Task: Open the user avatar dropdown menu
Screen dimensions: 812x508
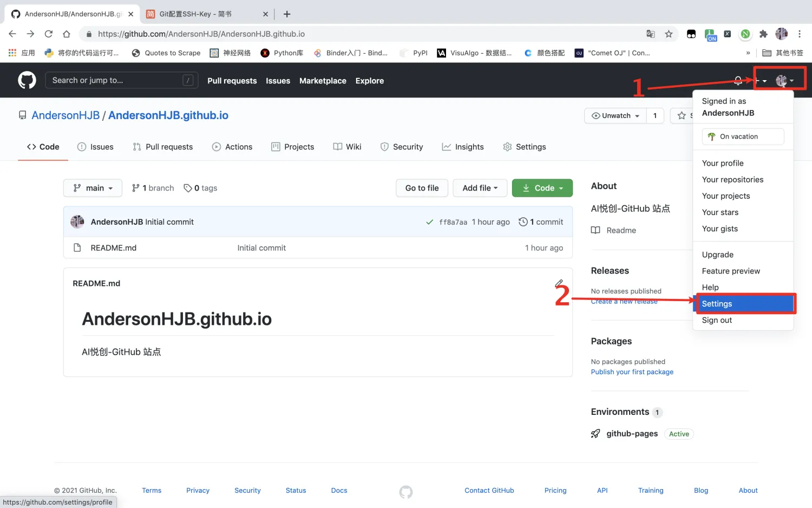Action: (x=785, y=81)
